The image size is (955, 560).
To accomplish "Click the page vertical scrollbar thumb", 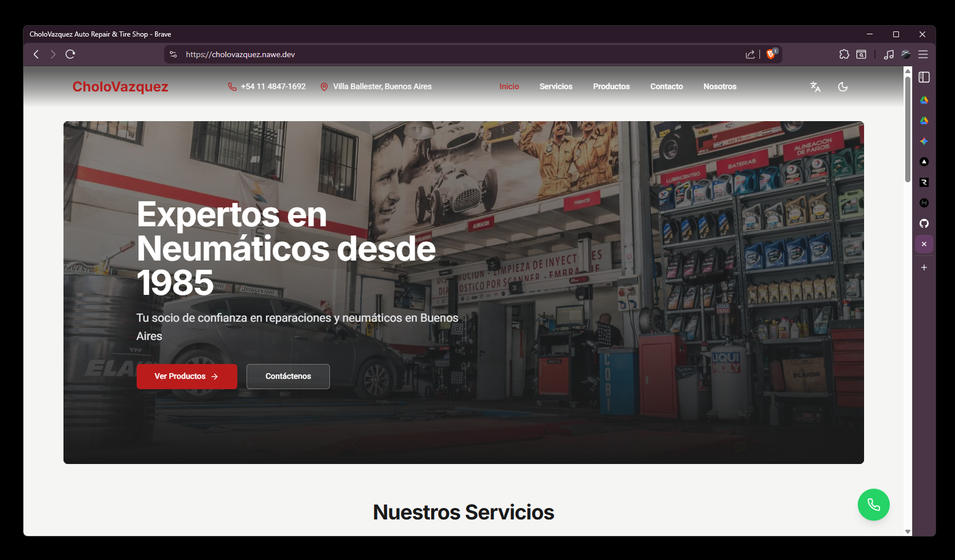I will point(908,129).
